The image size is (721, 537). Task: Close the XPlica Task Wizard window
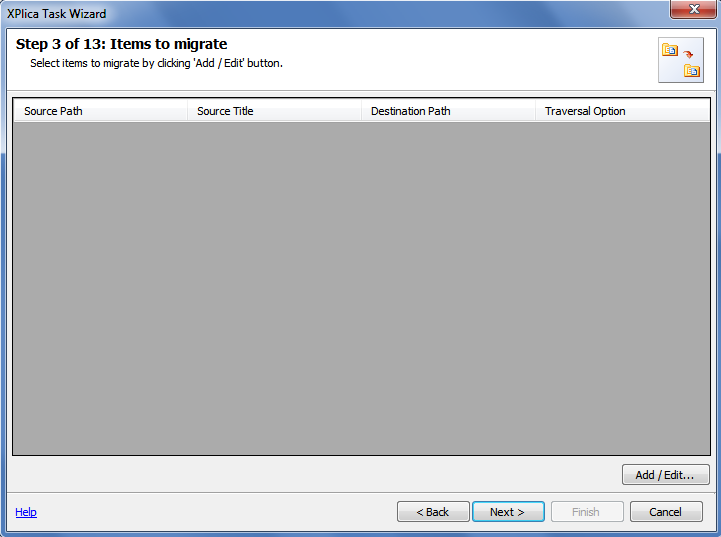click(694, 9)
